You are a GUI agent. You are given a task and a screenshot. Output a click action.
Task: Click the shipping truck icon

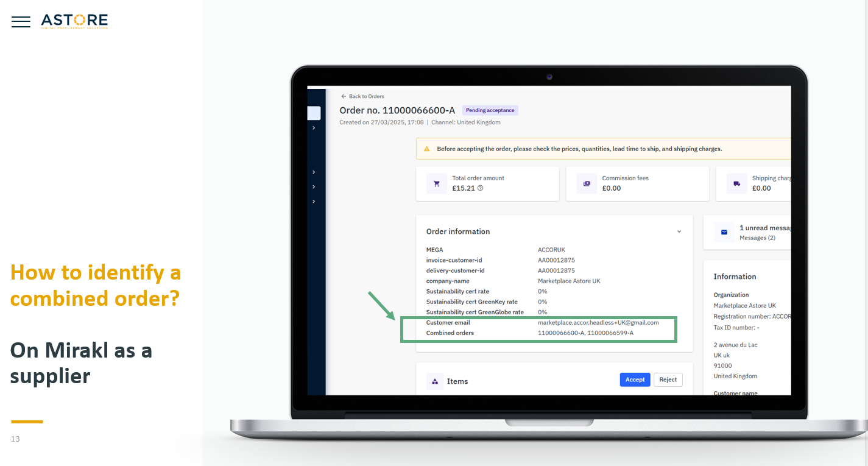[x=736, y=183]
